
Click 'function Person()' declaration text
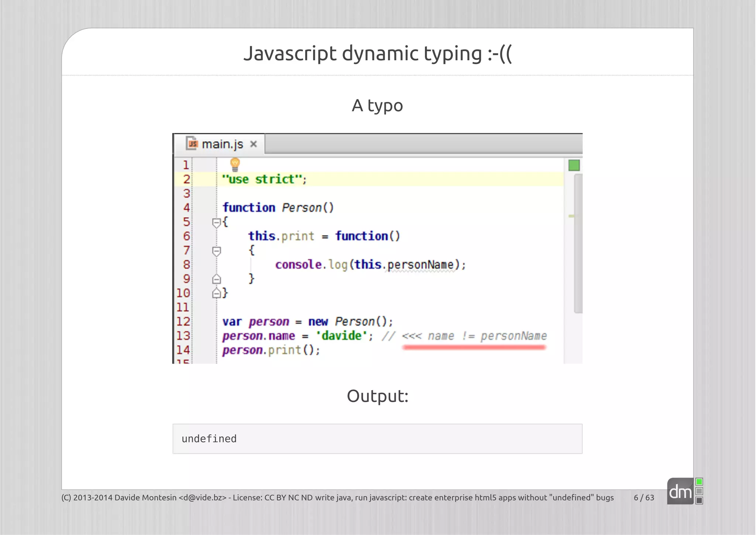click(278, 208)
